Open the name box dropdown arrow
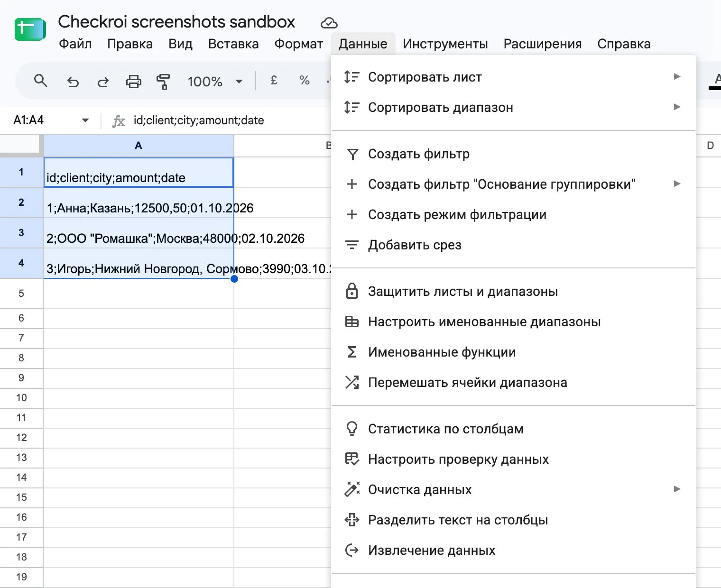 pyautogui.click(x=85, y=120)
